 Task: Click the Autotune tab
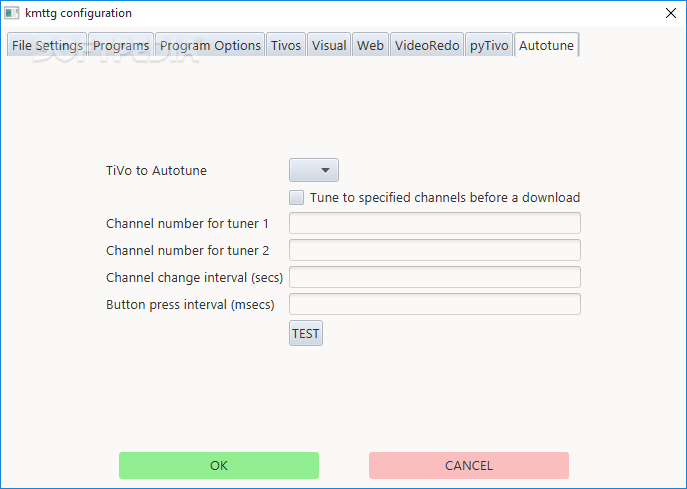click(x=547, y=45)
